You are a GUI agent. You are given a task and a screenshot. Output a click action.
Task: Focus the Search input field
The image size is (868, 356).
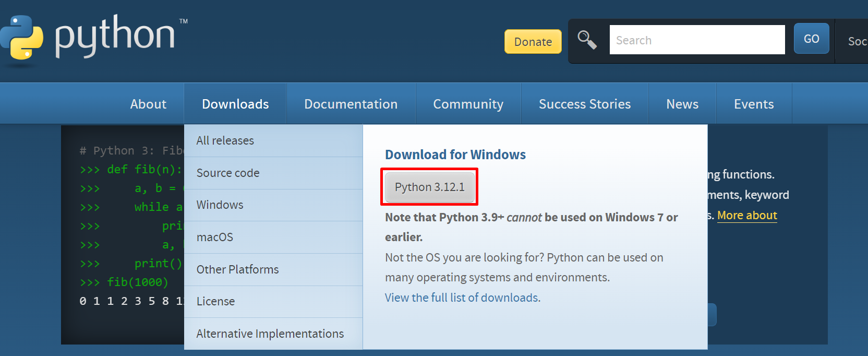pos(697,40)
